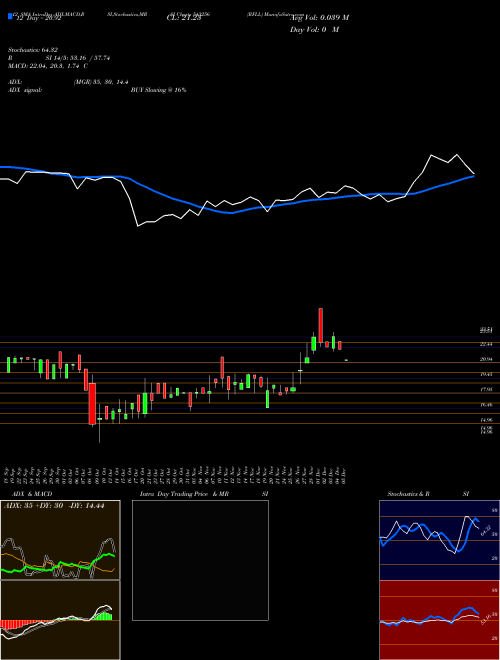Click the 64.32 value on Stochastics line
Image resolution: width=500 pixels, height=660 pixels.
coord(485,530)
